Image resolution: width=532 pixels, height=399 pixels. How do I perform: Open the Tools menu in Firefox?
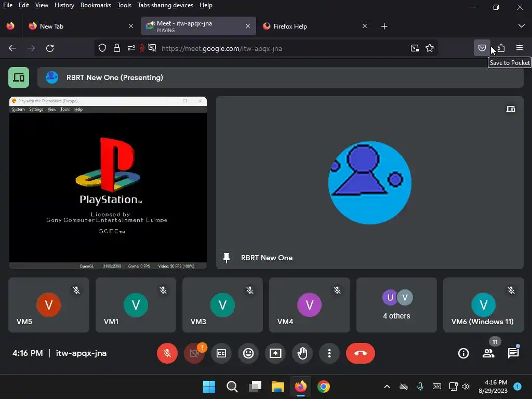pyautogui.click(x=124, y=5)
